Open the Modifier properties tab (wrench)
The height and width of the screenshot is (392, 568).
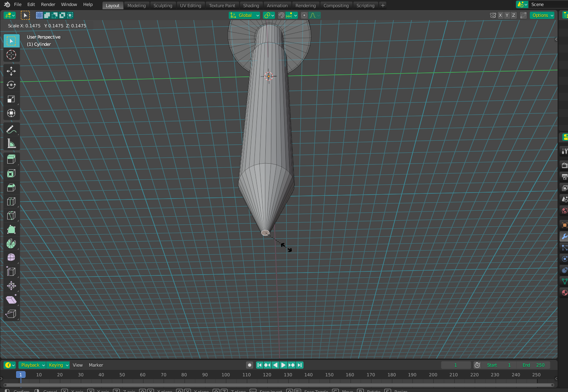click(x=564, y=236)
